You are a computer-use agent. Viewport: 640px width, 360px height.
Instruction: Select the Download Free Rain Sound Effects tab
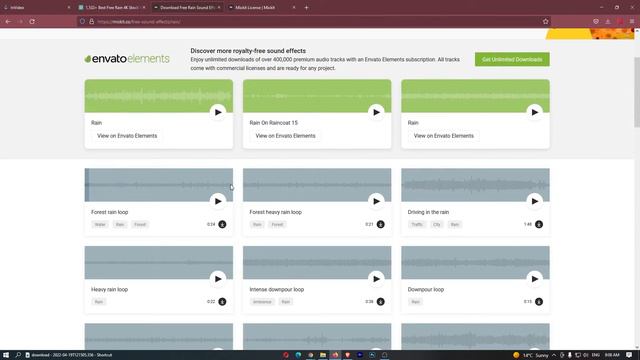click(x=187, y=7)
